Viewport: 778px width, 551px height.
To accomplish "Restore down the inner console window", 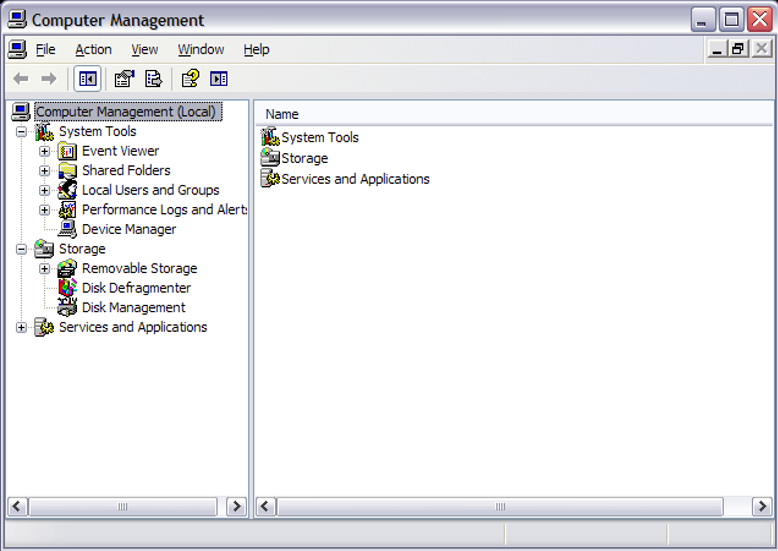I will coord(738,49).
